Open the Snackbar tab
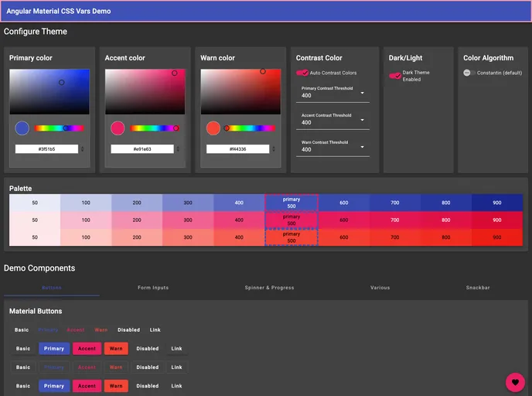 [x=478, y=288]
